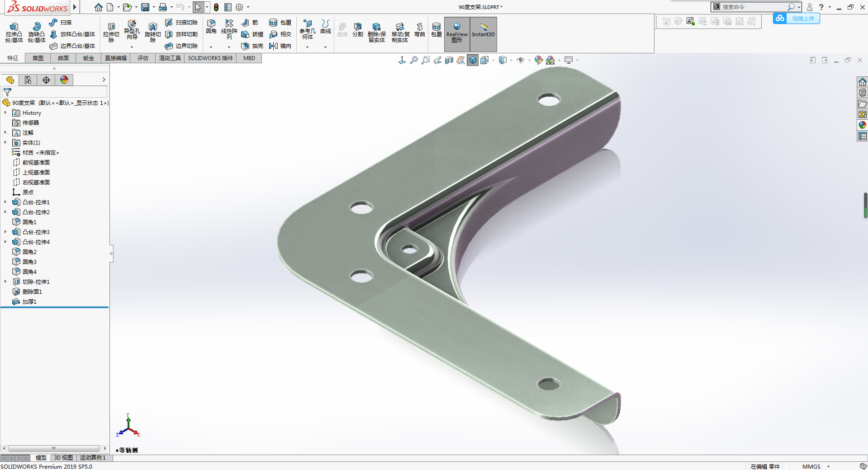Viewport: 868px width, 470px height.
Task: Click the 相交 intersect tool
Action: (280, 34)
